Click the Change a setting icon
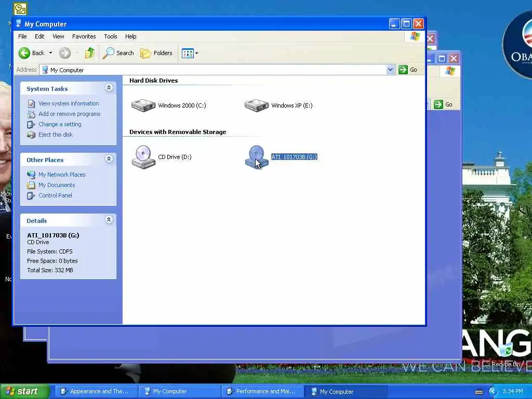Screen dimensions: 532x399 pos(31,125)
